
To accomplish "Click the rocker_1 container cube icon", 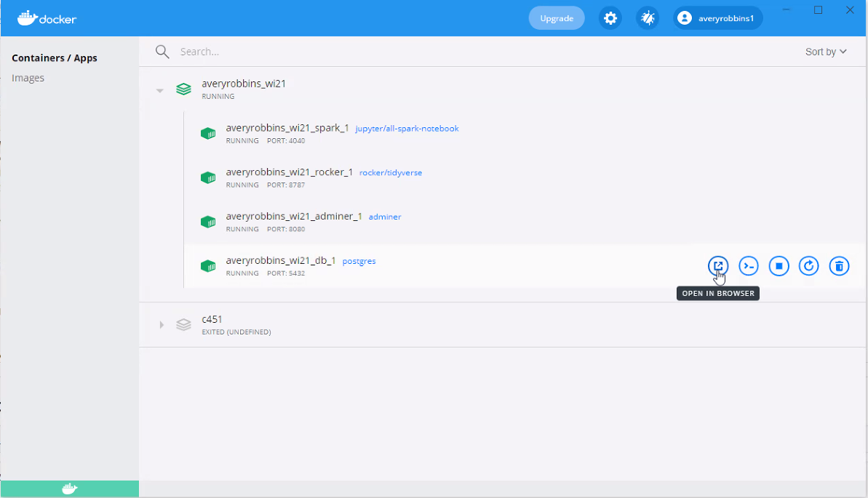I will tap(208, 177).
